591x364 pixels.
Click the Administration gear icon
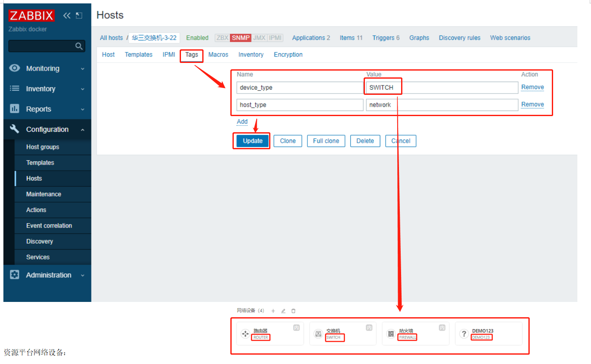[14, 275]
